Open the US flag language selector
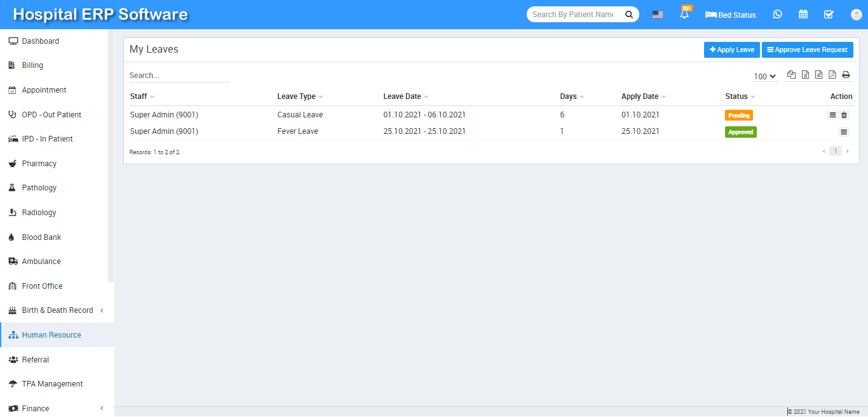 658,15
